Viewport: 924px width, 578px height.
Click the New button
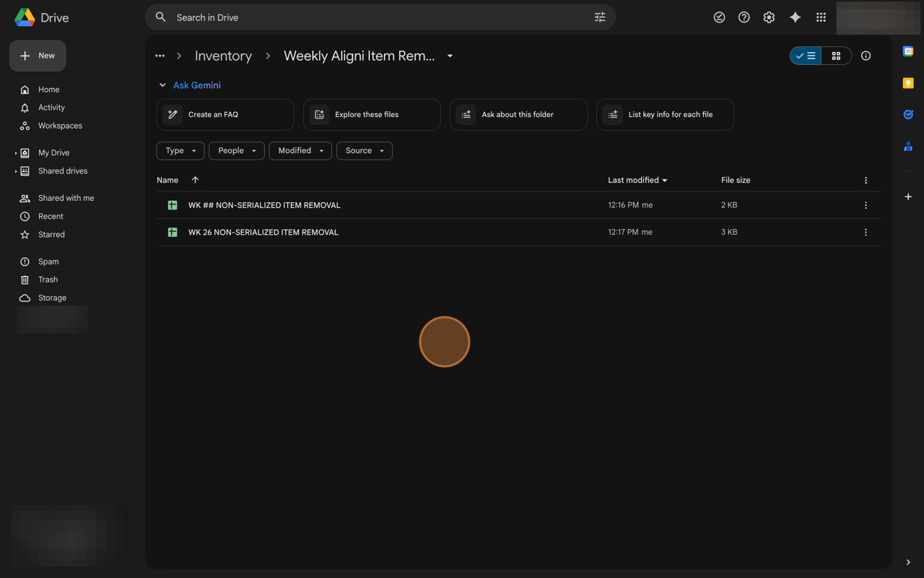(x=38, y=56)
